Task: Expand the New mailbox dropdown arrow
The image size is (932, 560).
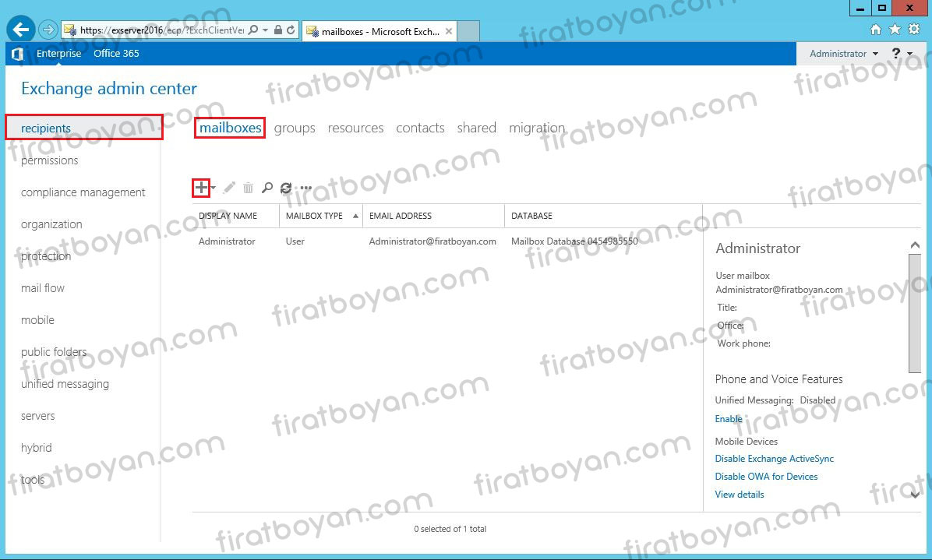Action: pyautogui.click(x=213, y=188)
